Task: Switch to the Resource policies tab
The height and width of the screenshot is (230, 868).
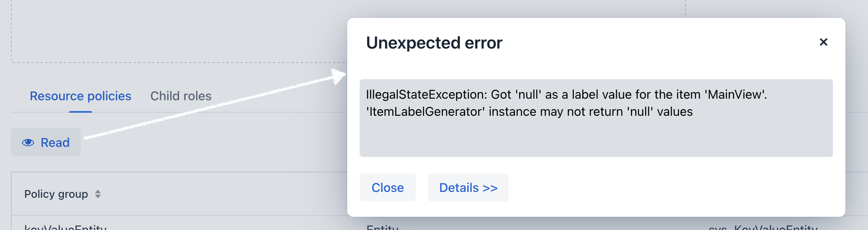Action: 81,96
